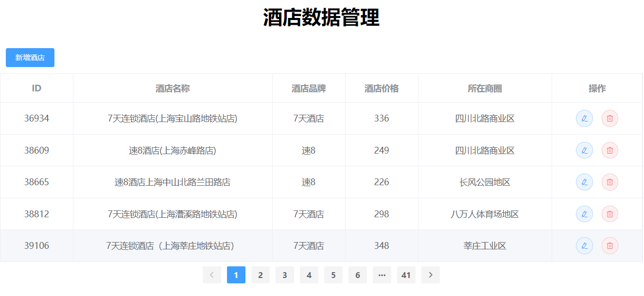Jump to page 3
644x296 pixels.
(x=285, y=275)
